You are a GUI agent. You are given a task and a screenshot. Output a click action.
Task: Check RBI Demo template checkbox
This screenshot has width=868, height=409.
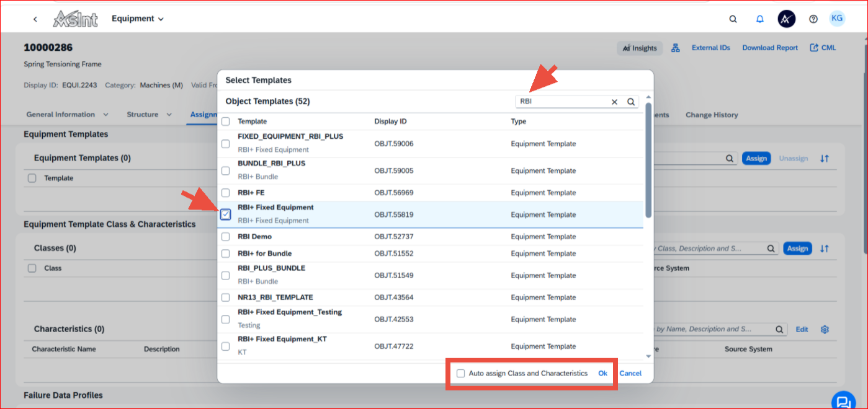pyautogui.click(x=226, y=237)
